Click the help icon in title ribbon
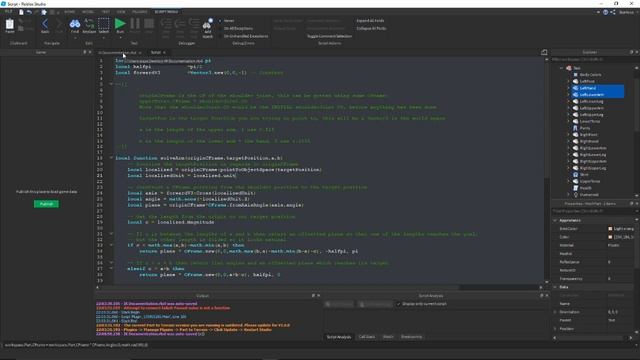Viewport: 640px width, 360px height. point(605,12)
